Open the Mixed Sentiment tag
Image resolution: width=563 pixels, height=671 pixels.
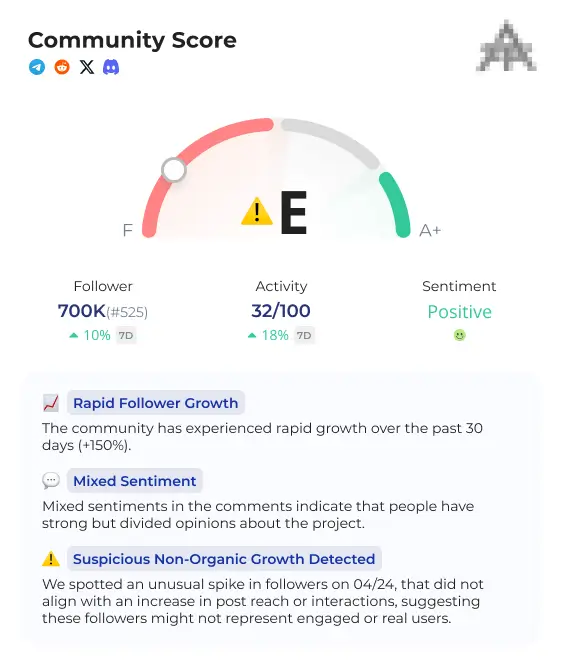click(x=135, y=481)
